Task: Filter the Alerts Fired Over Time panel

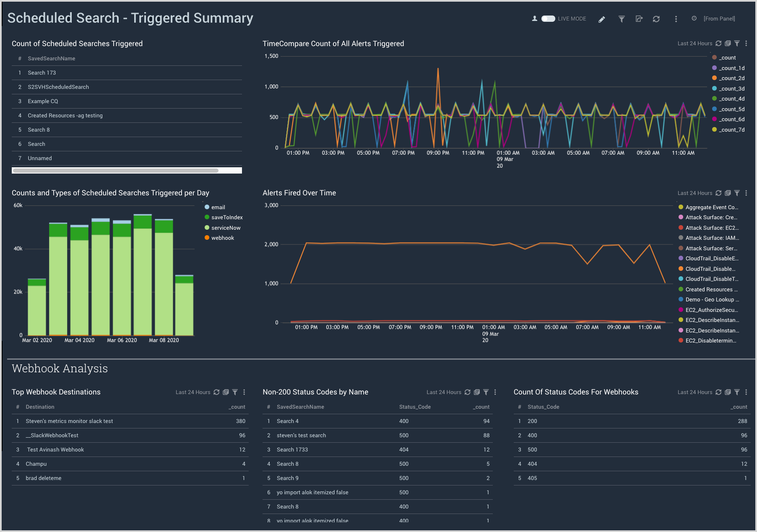Action: [737, 193]
